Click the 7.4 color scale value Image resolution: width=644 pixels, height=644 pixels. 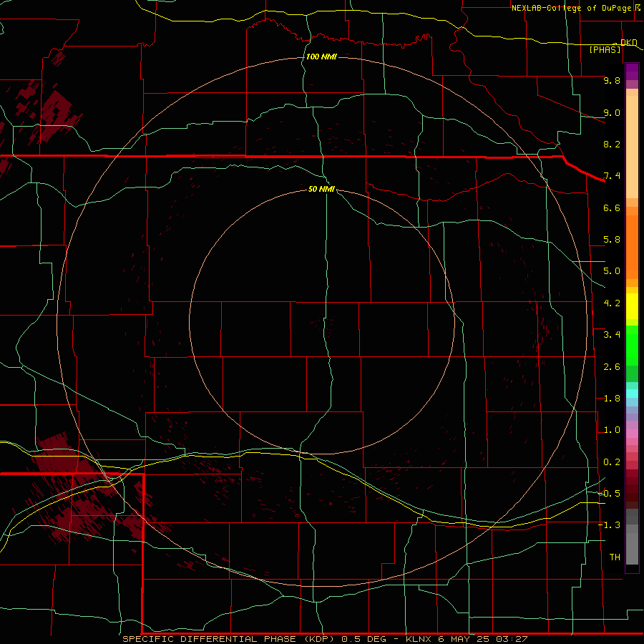[612, 176]
